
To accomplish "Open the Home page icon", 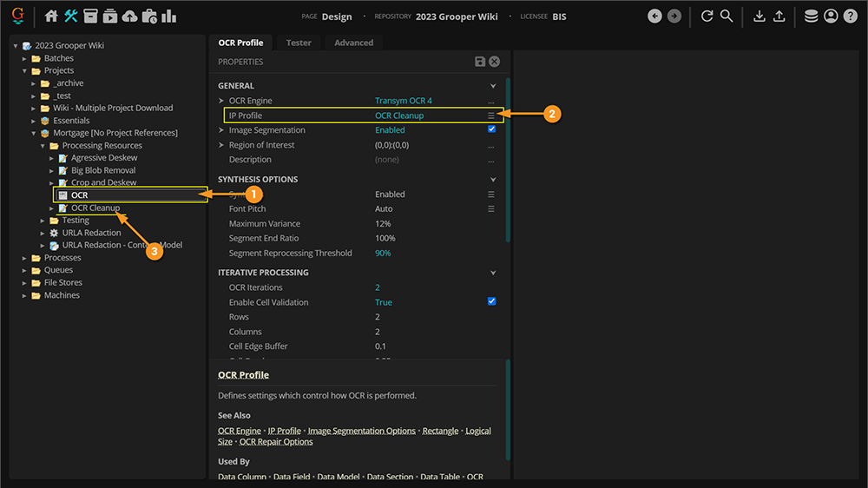I will [51, 16].
